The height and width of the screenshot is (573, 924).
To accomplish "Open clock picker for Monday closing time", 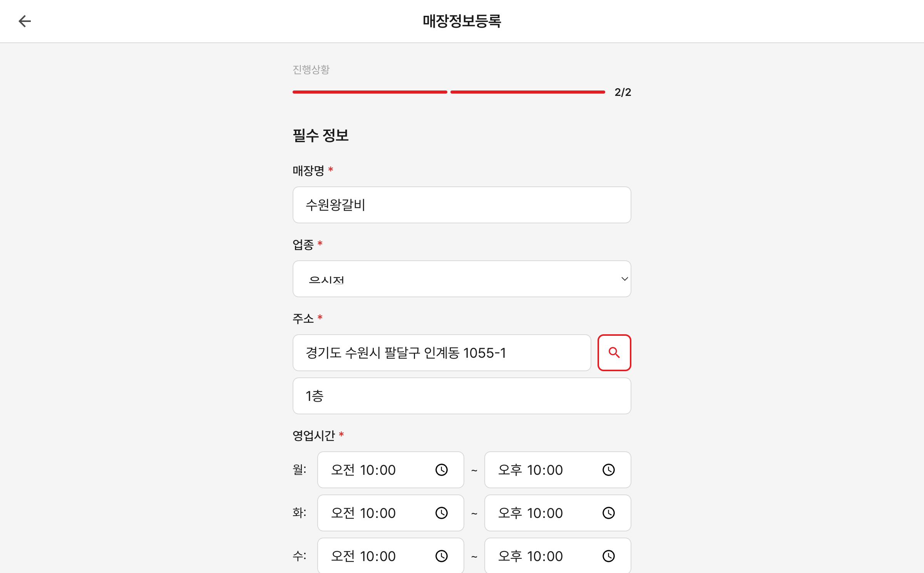I will pos(608,470).
